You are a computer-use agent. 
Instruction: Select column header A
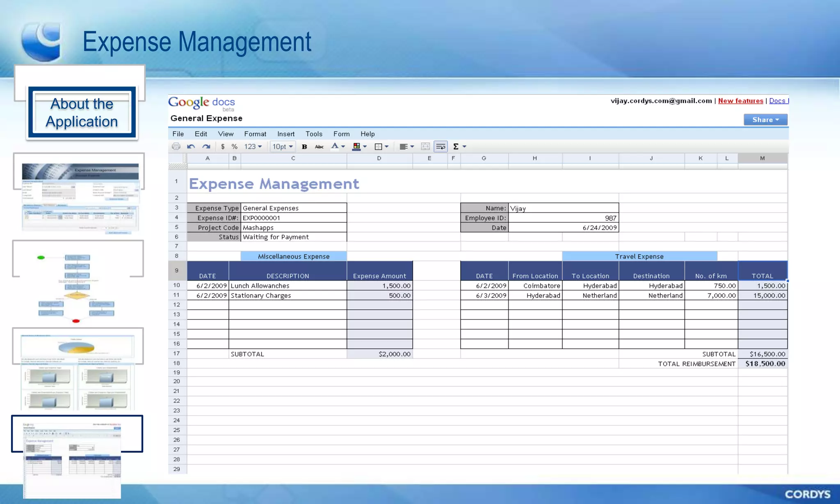point(208,158)
